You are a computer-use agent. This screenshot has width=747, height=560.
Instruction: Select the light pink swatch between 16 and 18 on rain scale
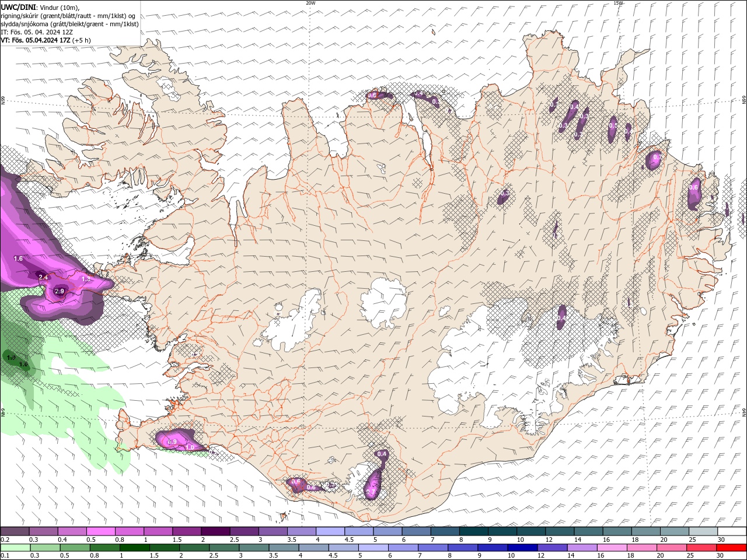click(x=612, y=548)
